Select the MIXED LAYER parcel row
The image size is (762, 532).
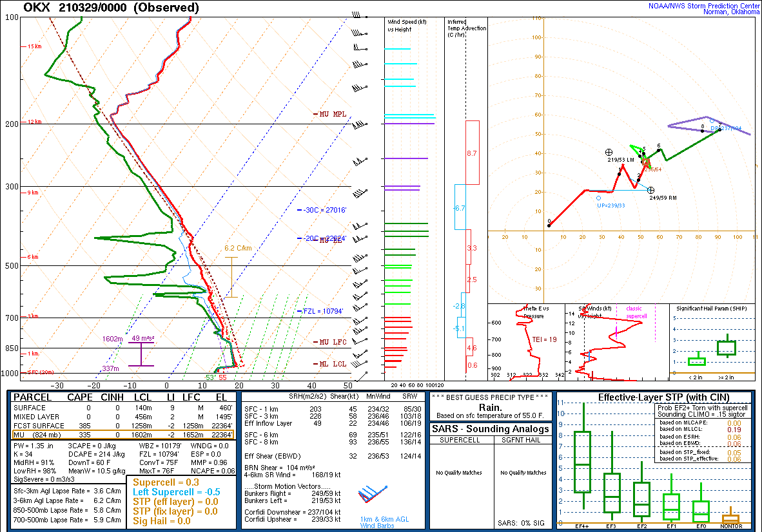click(x=123, y=417)
